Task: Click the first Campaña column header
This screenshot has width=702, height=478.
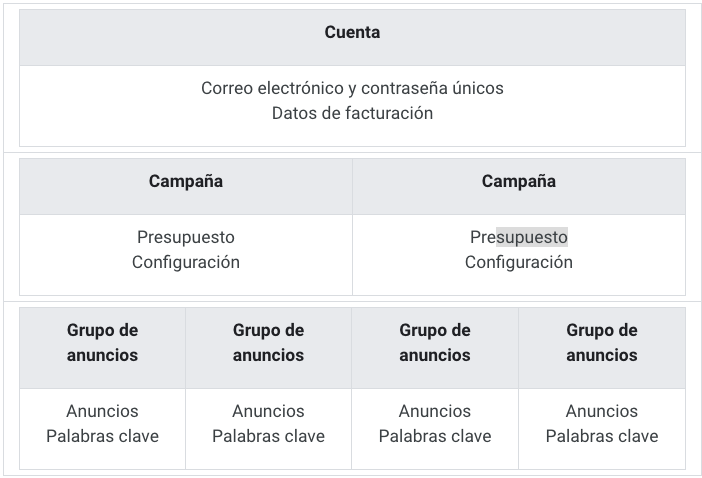Action: coord(186,181)
